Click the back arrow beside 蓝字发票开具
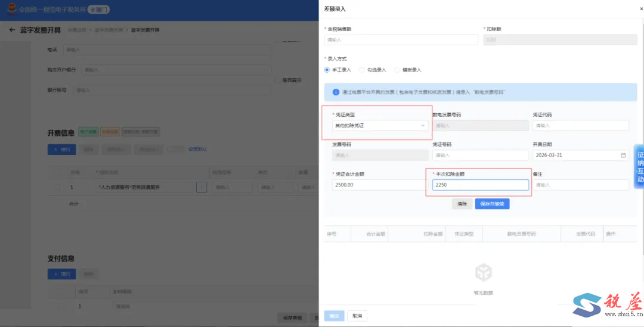The height and width of the screenshot is (327, 644). [x=12, y=30]
